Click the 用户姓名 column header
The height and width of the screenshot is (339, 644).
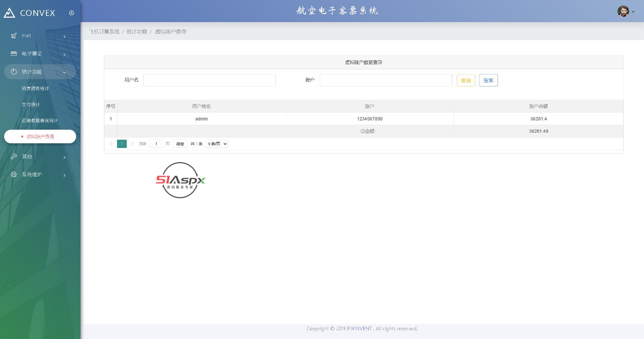click(201, 106)
